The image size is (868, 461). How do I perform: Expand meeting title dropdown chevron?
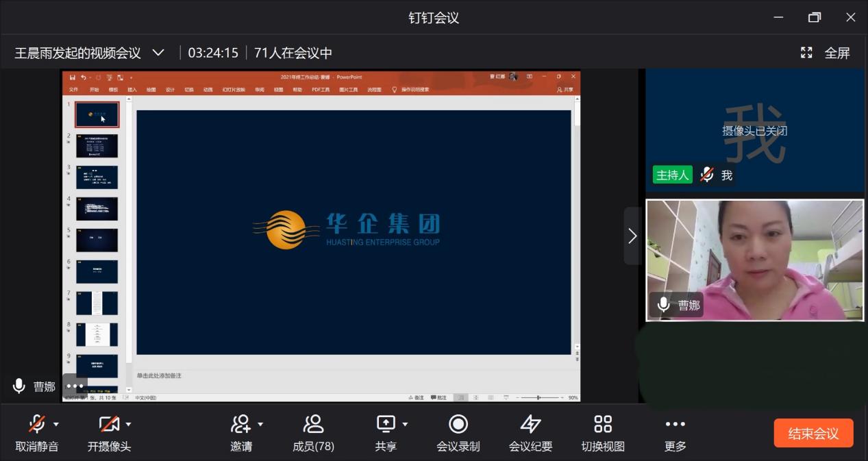coord(158,53)
